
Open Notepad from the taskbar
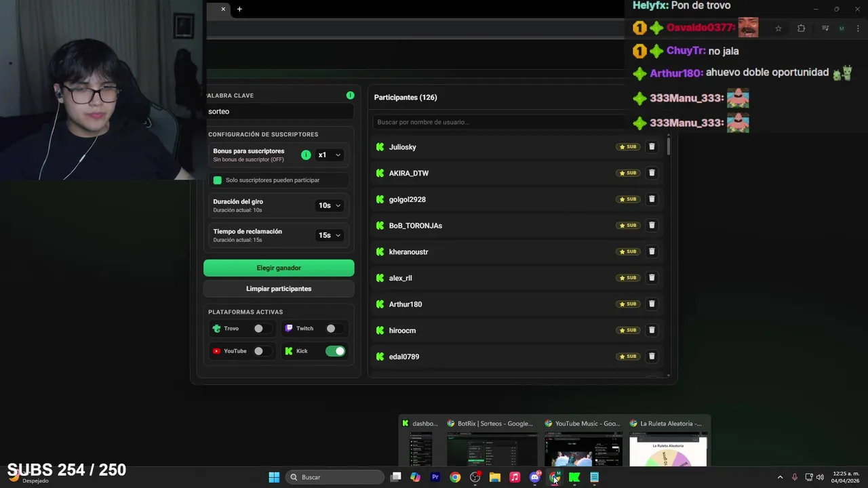coord(594,477)
